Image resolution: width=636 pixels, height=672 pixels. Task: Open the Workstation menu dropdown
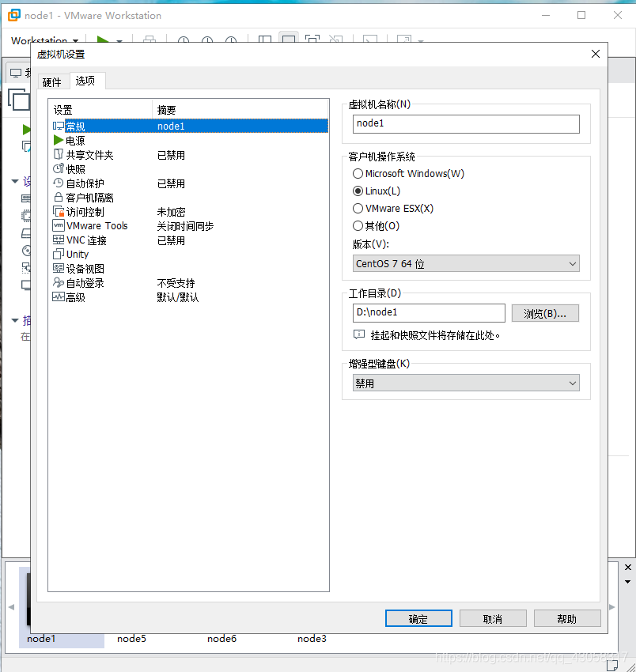(x=44, y=40)
